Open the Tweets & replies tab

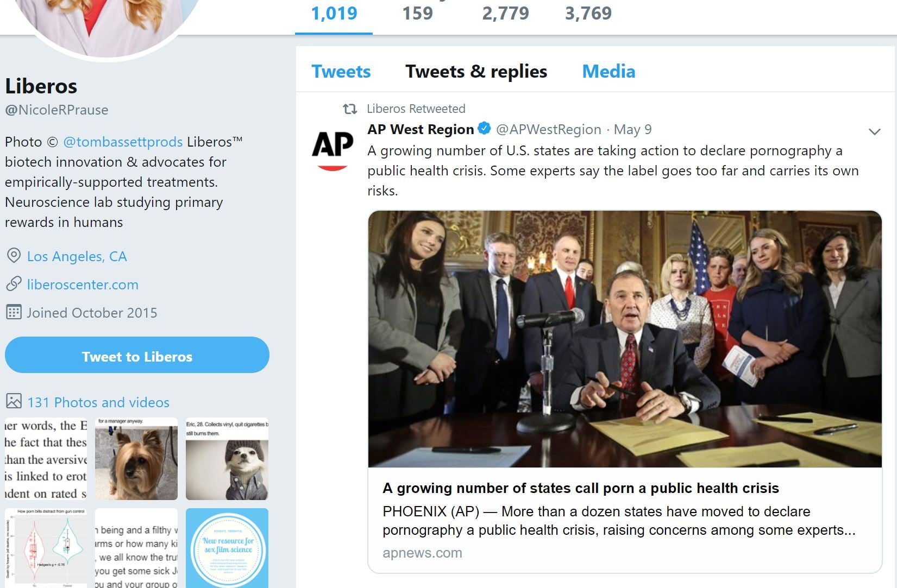pos(476,71)
